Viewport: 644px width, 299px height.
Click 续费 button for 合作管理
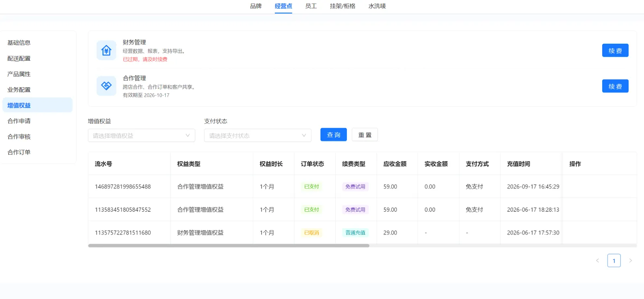[x=615, y=86]
